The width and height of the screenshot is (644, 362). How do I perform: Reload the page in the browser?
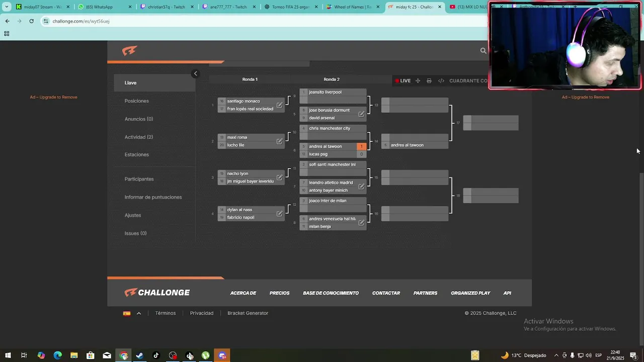(31, 21)
